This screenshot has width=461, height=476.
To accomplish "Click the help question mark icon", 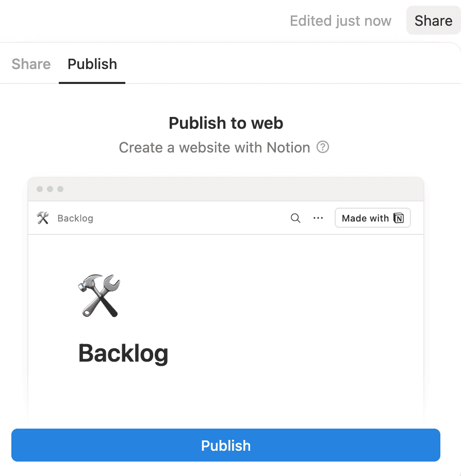I will (322, 147).
